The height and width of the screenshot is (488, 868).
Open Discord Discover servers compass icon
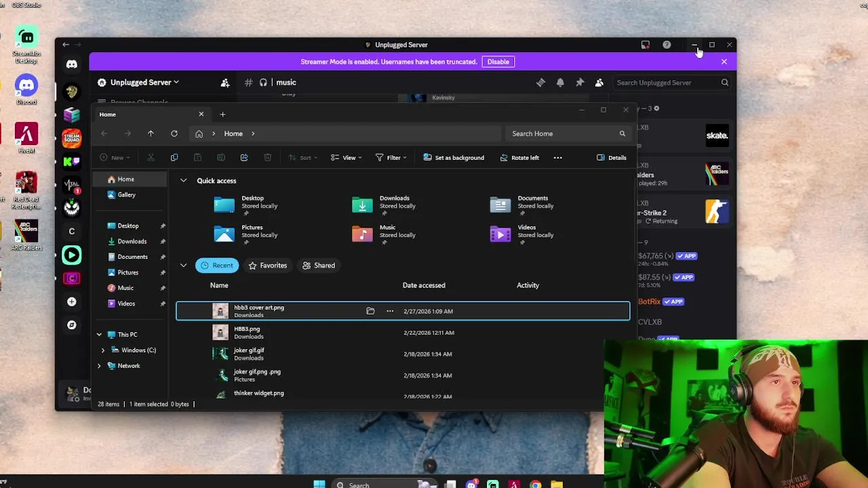(x=71, y=325)
